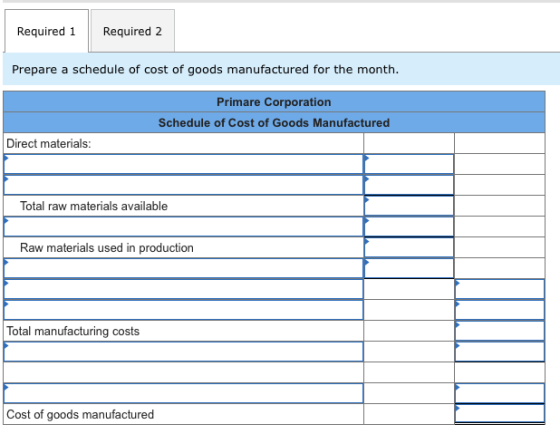This screenshot has width=560, height=434.
Task: Click the schedule preparation instruction text
Action: coord(205,69)
